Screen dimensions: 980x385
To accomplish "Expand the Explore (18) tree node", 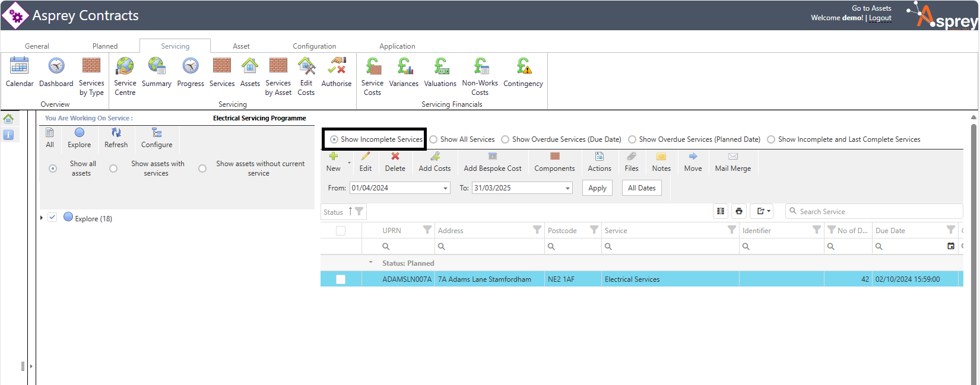I will point(42,218).
